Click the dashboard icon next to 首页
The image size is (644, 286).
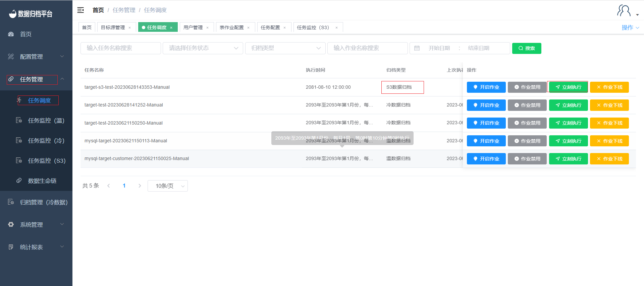click(11, 34)
